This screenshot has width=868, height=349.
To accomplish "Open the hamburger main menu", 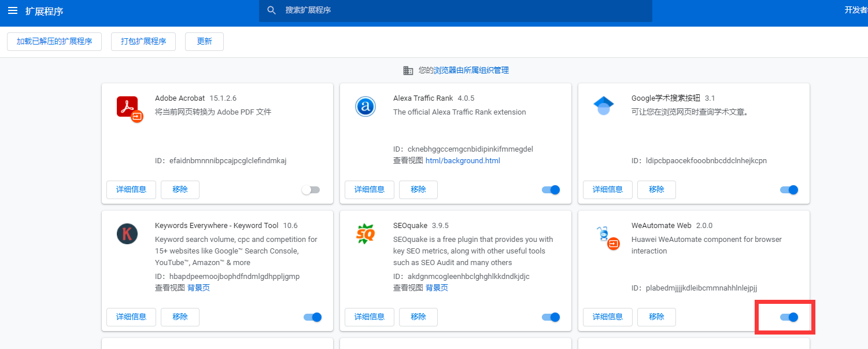I will point(13,10).
